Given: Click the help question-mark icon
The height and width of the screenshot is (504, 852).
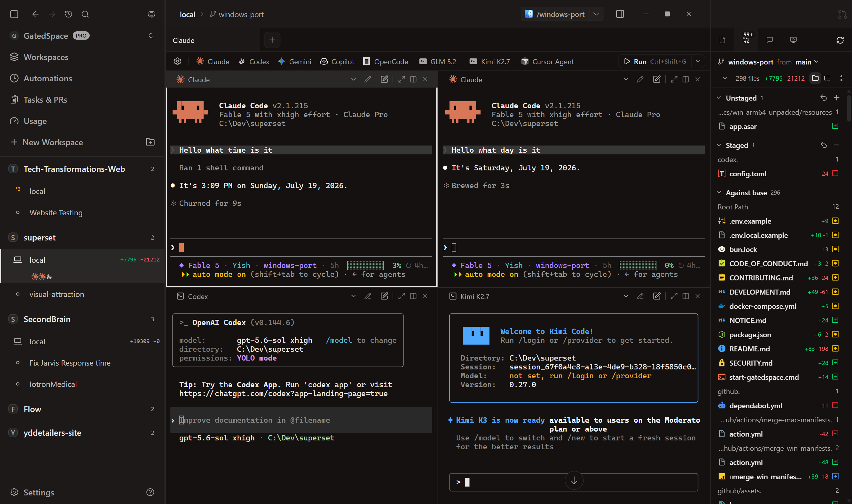Looking at the screenshot, I should click(150, 492).
